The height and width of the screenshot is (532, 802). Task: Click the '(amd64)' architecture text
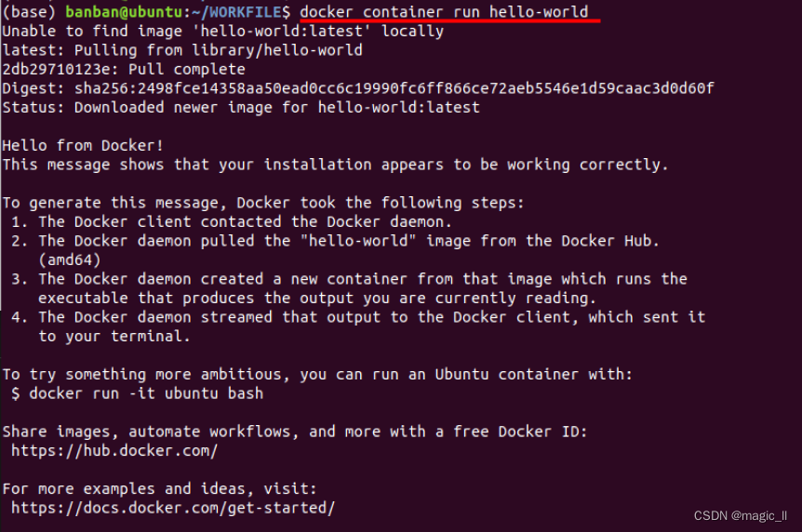coord(70,259)
